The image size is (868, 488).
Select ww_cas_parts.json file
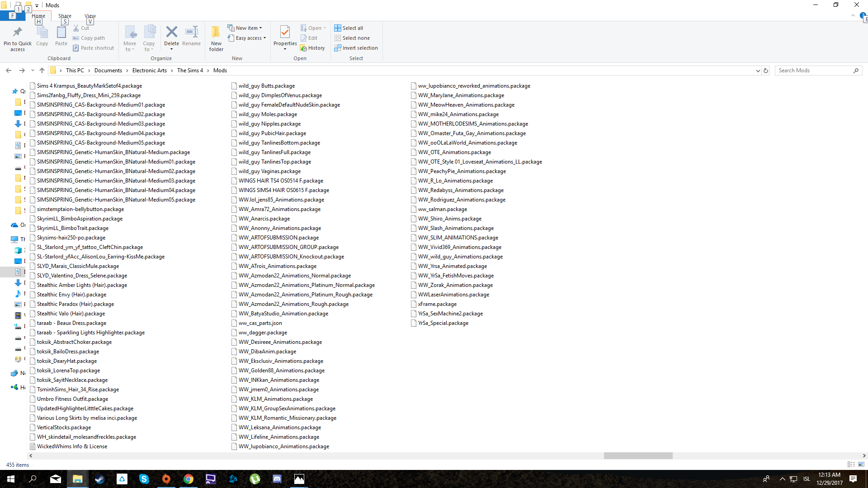[257, 323]
